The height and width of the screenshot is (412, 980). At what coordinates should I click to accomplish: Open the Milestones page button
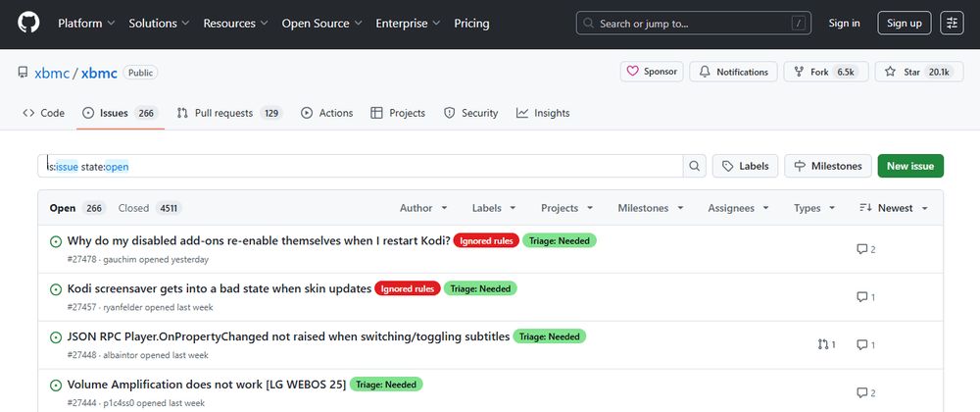(x=828, y=167)
